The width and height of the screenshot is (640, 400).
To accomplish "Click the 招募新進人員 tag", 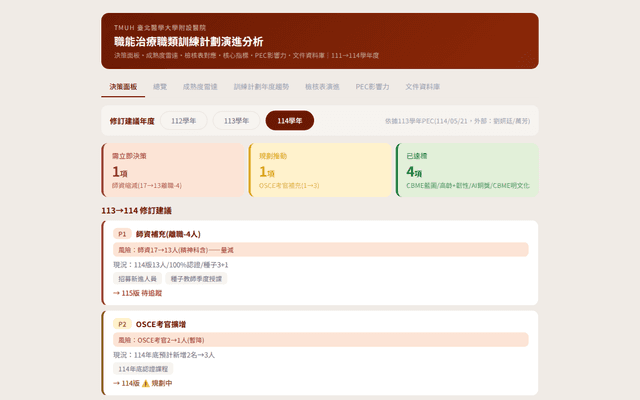I will (x=138, y=279).
